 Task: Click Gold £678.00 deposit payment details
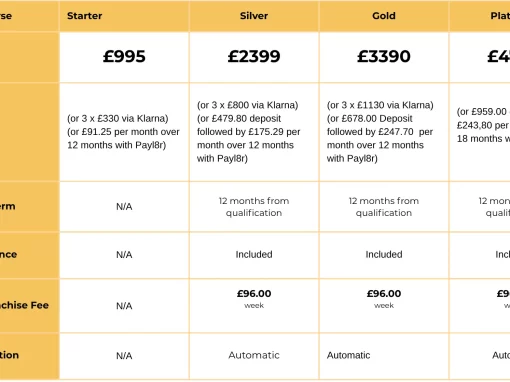(x=380, y=138)
